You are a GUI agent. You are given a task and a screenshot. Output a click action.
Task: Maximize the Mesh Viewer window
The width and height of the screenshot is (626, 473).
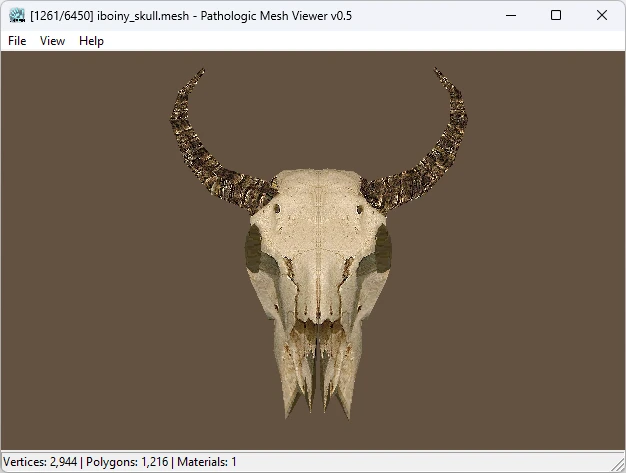556,16
